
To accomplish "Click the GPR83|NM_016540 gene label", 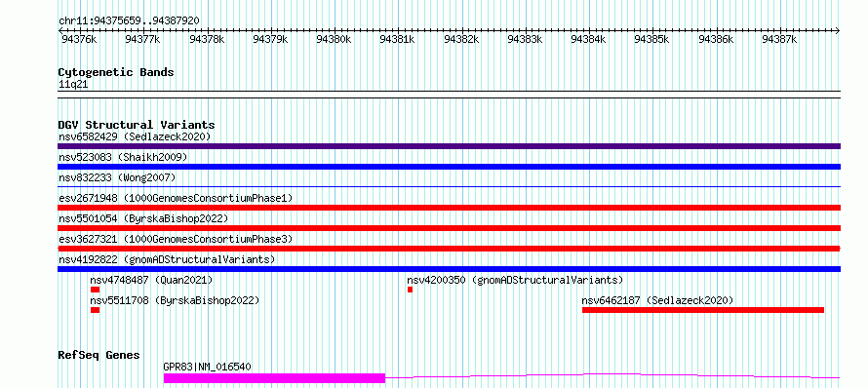I will tap(208, 367).
